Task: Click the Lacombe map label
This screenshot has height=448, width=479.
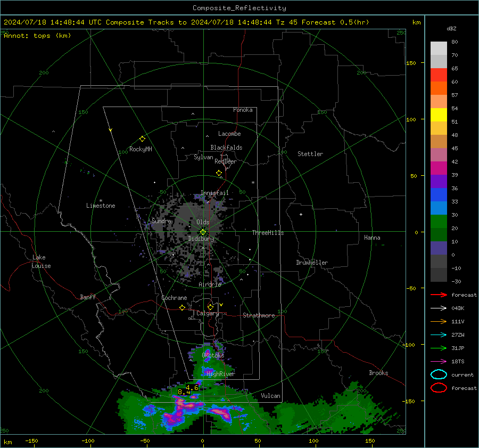Action: 229,134
